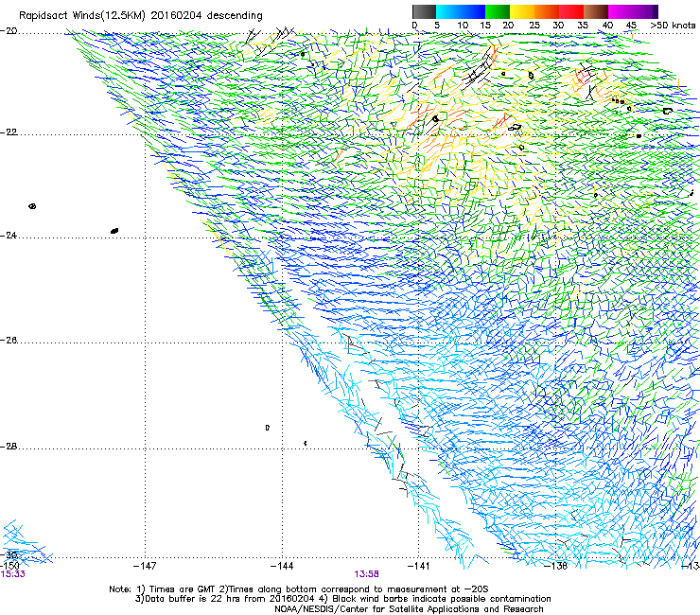
Task: Click the '-141' longitude label
Action: [419, 566]
